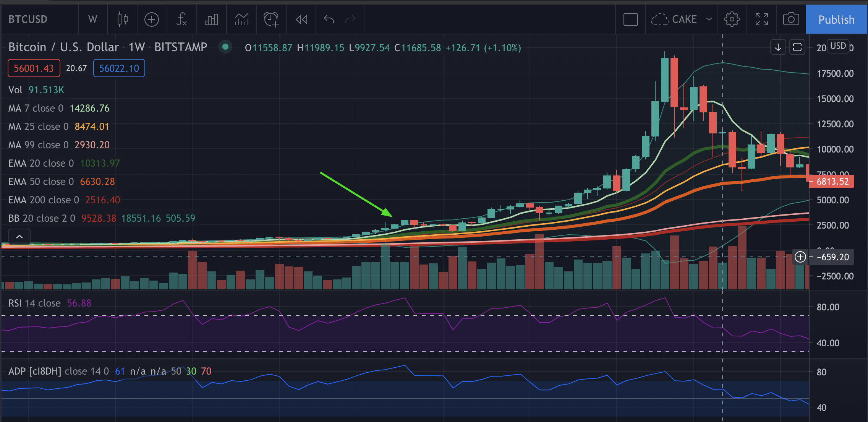Select the EMA 50 close legend

[62, 182]
